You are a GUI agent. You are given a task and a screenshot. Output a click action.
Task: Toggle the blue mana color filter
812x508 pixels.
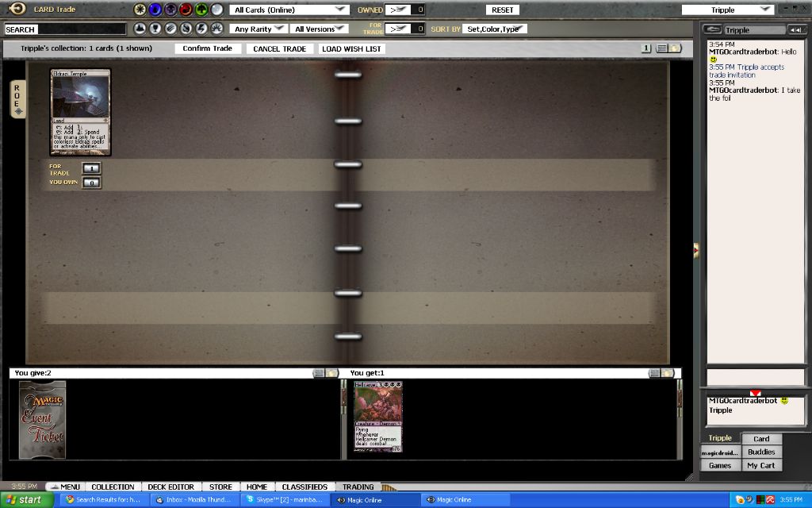155,10
